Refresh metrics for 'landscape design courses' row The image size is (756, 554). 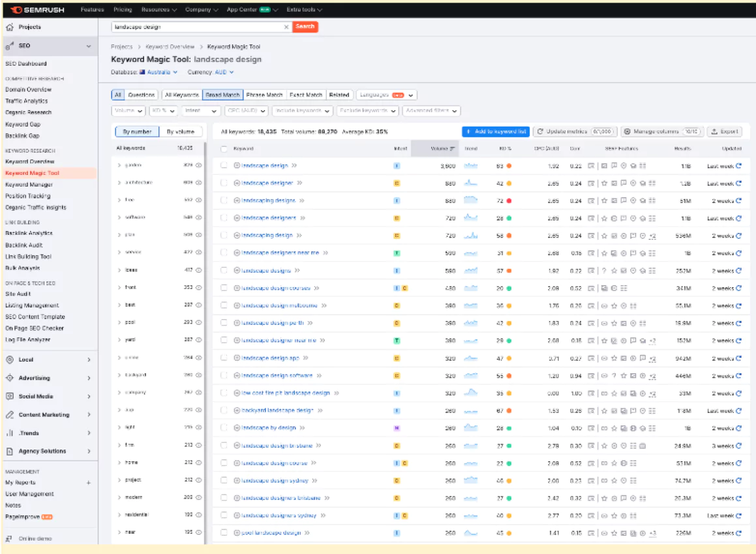click(x=738, y=288)
